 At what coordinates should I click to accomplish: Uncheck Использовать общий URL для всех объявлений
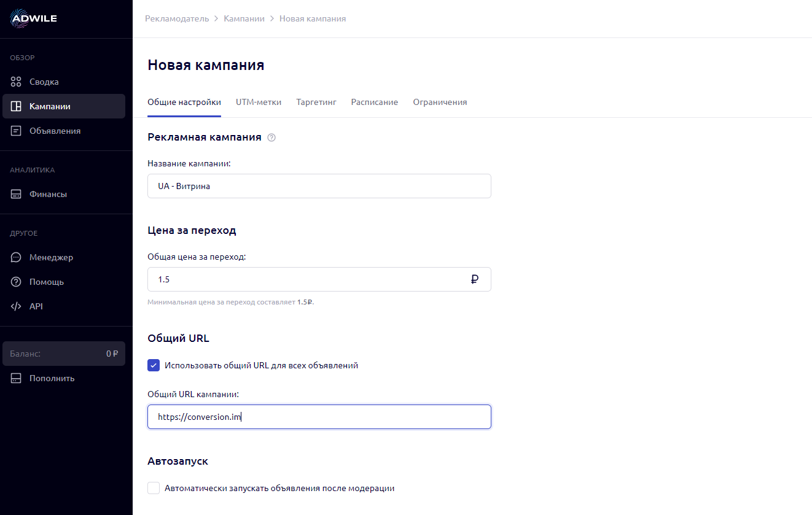(154, 365)
